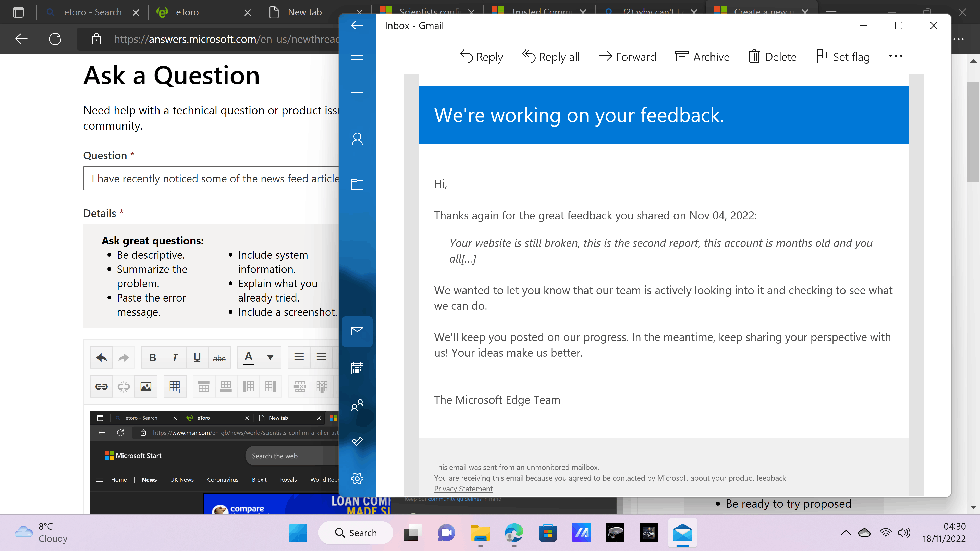The width and height of the screenshot is (980, 551).
Task: Click the insert table icon
Action: (x=175, y=387)
